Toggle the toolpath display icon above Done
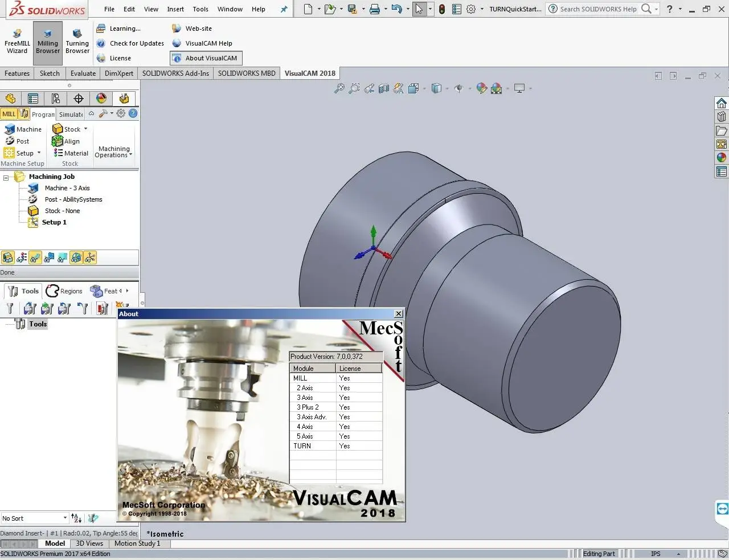The width and height of the screenshot is (729, 560). pyautogui.click(x=35, y=257)
